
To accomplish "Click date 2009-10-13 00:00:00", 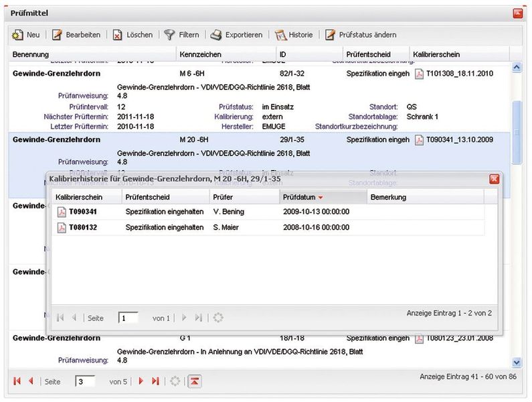I will [x=317, y=212].
